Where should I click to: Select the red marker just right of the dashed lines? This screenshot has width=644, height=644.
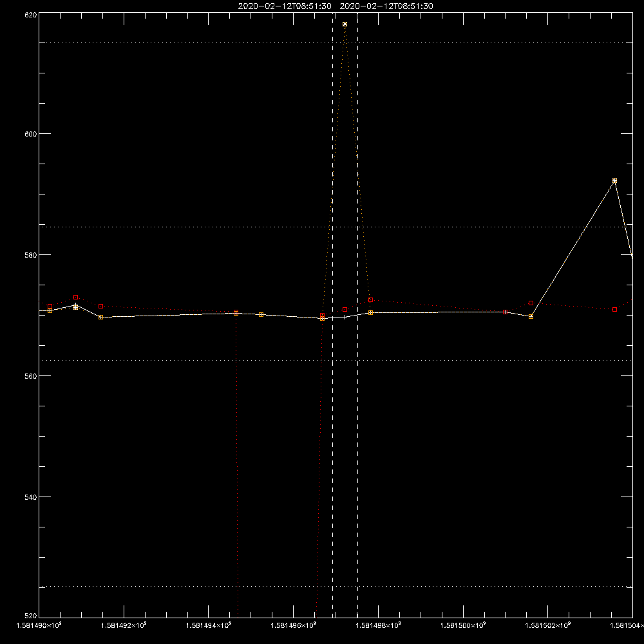(370, 300)
